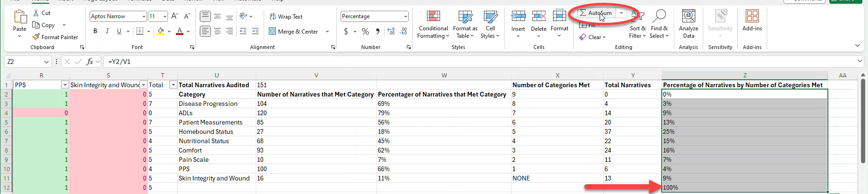Click the Format Painter icon

(x=36, y=37)
